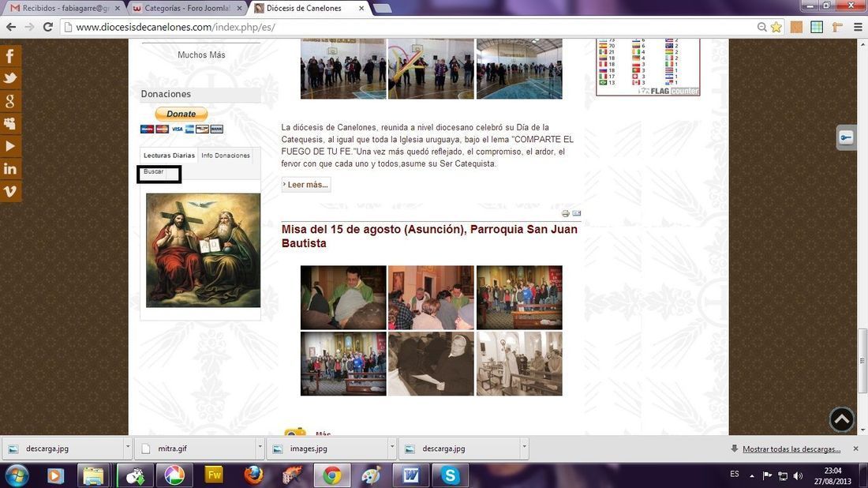Click the PayPal Donate button

click(181, 114)
